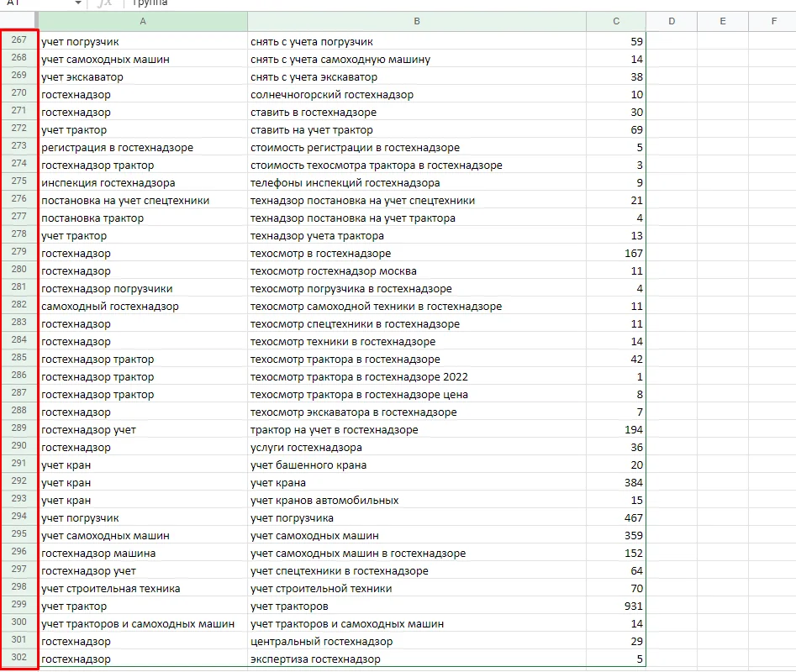Open the name box dropdown arrow
This screenshot has height=672, width=796.
pyautogui.click(x=77, y=3)
